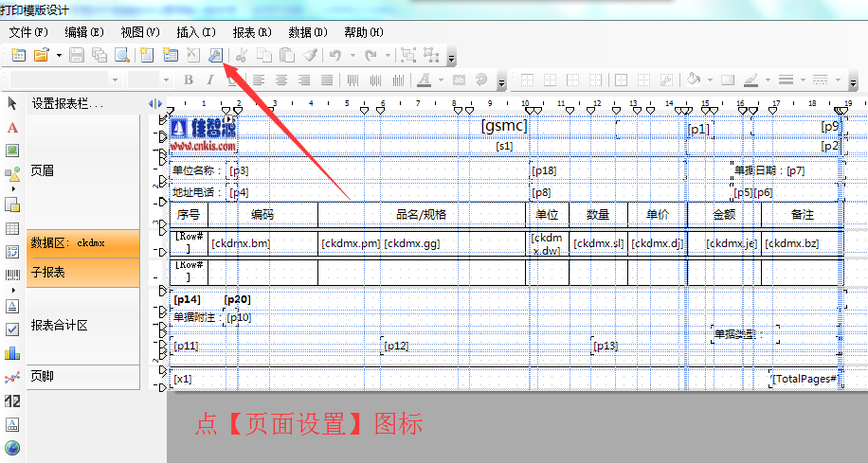
Task: Open the 插入(I) menu
Action: click(x=196, y=32)
